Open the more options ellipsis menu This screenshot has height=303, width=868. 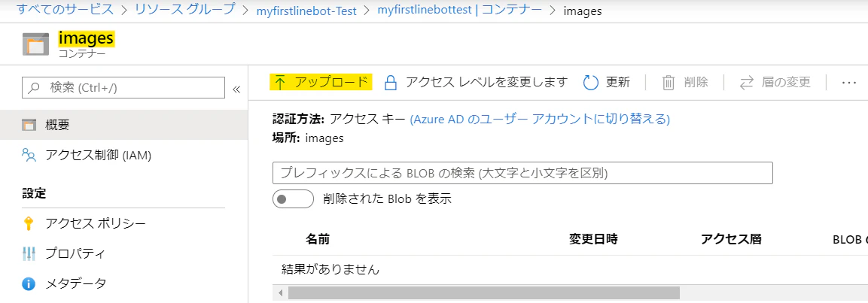[848, 83]
